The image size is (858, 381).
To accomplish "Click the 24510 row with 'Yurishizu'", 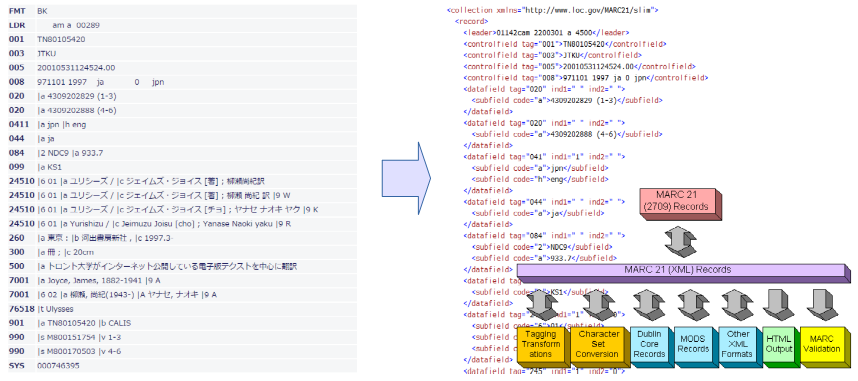I will coord(182,224).
